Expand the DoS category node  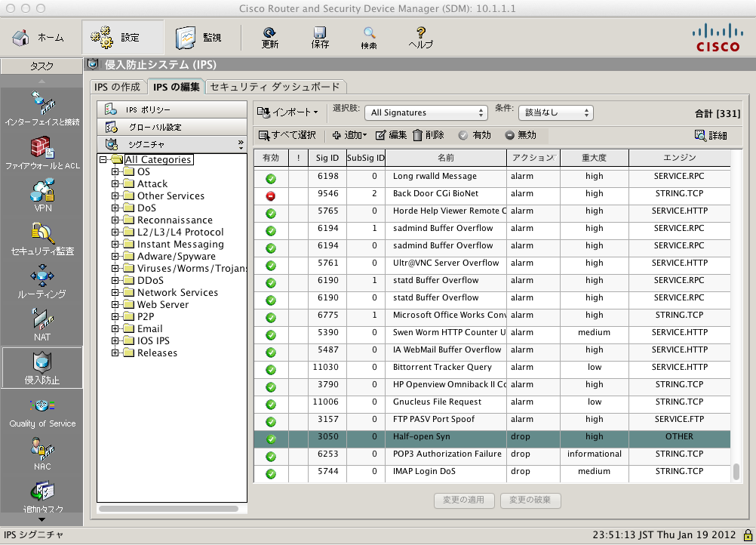115,208
